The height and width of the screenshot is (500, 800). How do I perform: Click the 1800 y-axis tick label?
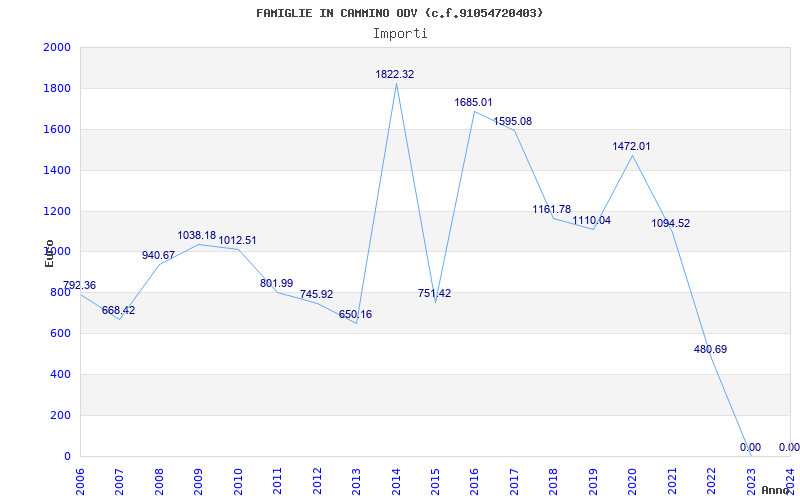pos(57,88)
